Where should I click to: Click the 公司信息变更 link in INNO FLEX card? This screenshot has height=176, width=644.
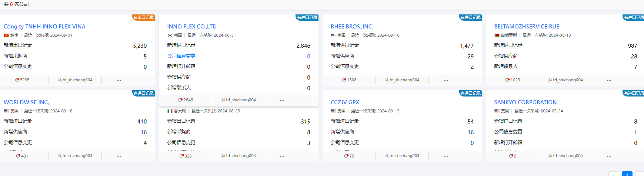click(181, 56)
